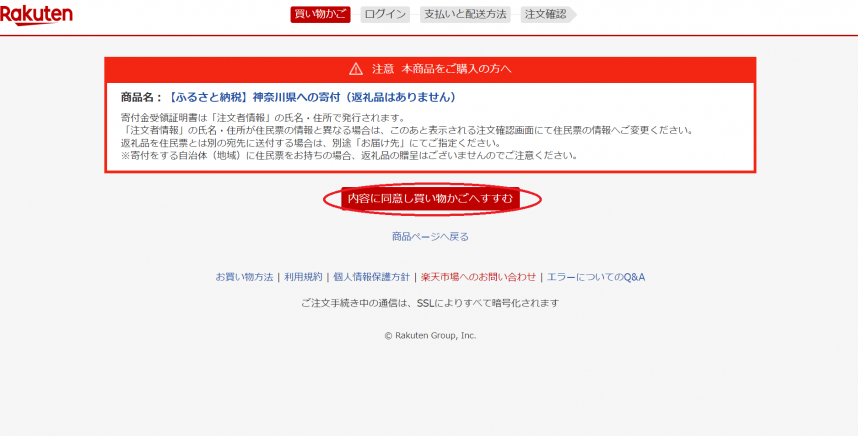Viewport: 858px width, 436px height.
Task: Open the 【ふるさと納税】神奈川県への寄付 product link
Action: 312,98
